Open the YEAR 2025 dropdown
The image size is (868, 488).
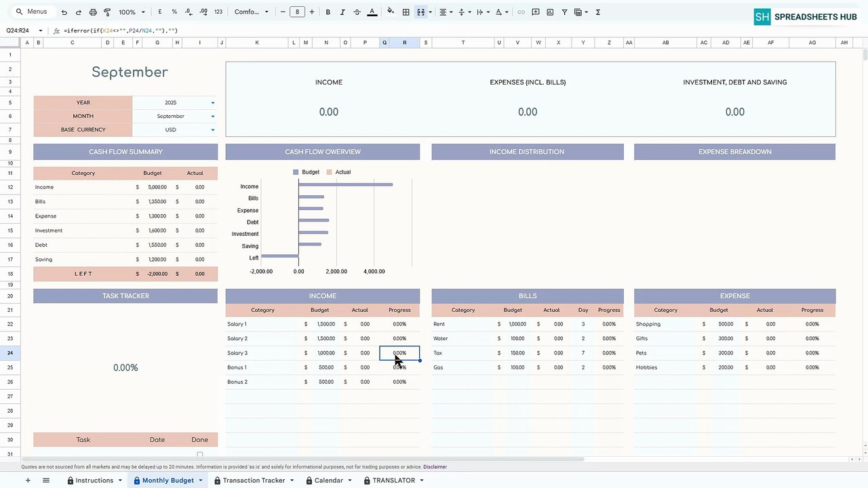click(212, 103)
